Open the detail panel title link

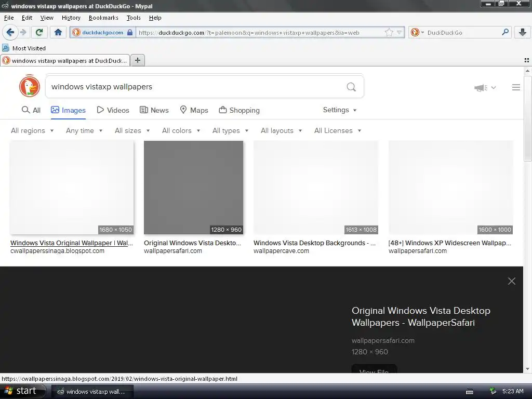click(421, 316)
